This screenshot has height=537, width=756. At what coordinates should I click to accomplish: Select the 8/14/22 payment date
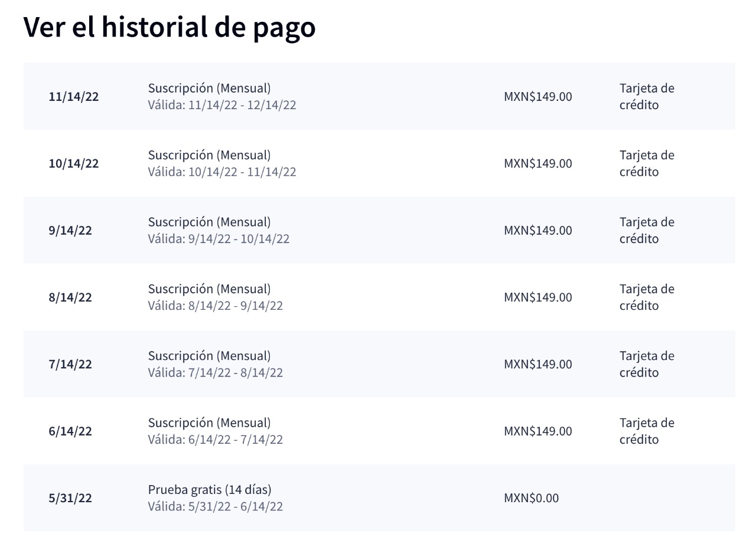(70, 297)
